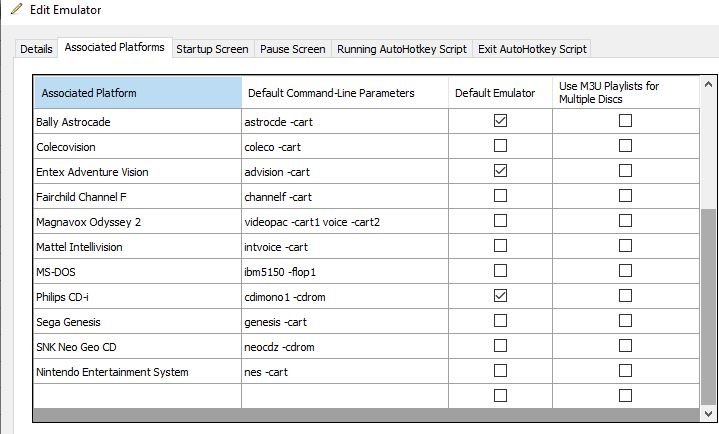
Task: Check Default Emulator in the empty new row
Action: click(500, 395)
